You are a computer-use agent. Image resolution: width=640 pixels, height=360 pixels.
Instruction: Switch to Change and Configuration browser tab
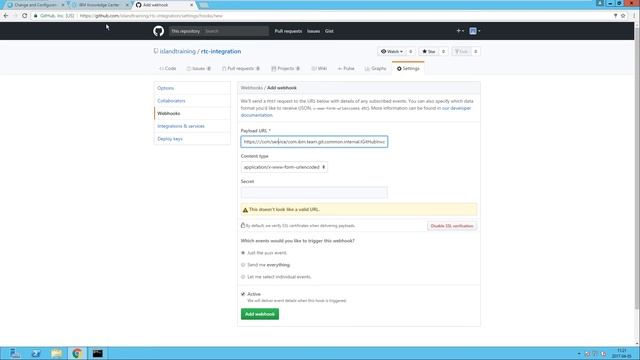point(35,5)
